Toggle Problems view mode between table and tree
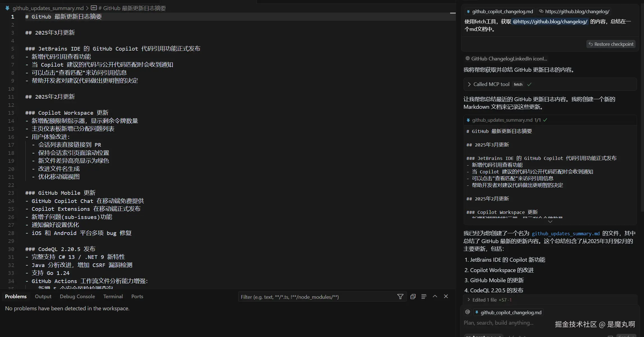Screen dimensions: 644x337 (424, 297)
